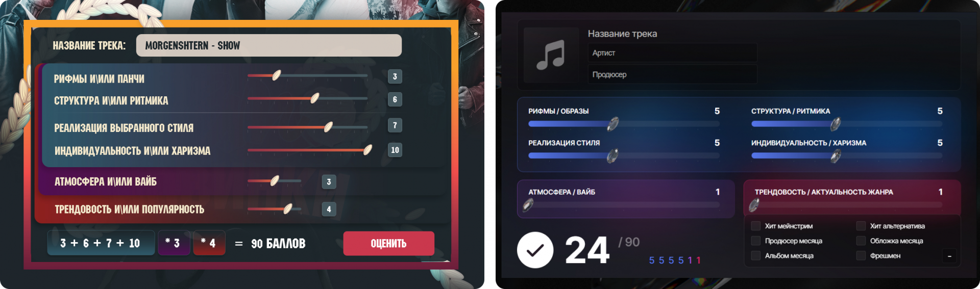Tick the Продюсер месяца checkbox
The width and height of the screenshot is (980, 289).
point(756,241)
